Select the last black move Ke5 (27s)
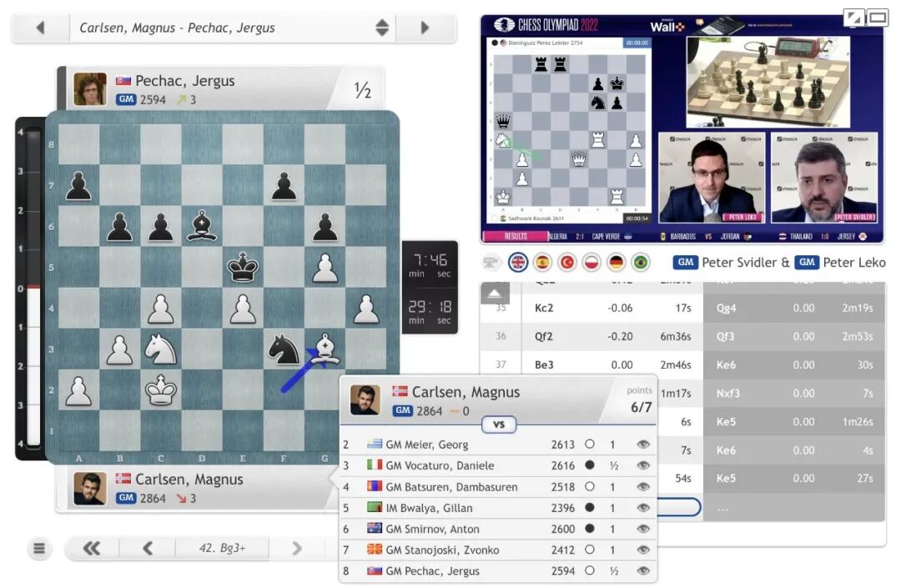 click(726, 479)
